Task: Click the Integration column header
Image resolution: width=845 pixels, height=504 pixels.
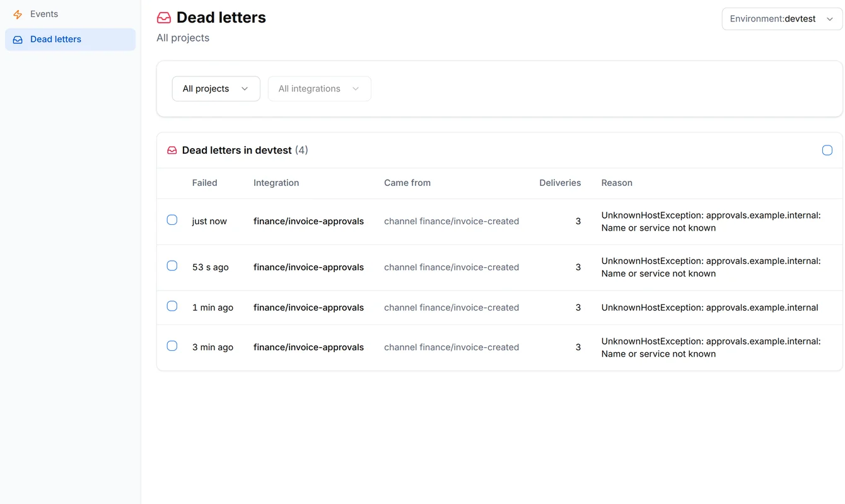Action: (x=276, y=183)
